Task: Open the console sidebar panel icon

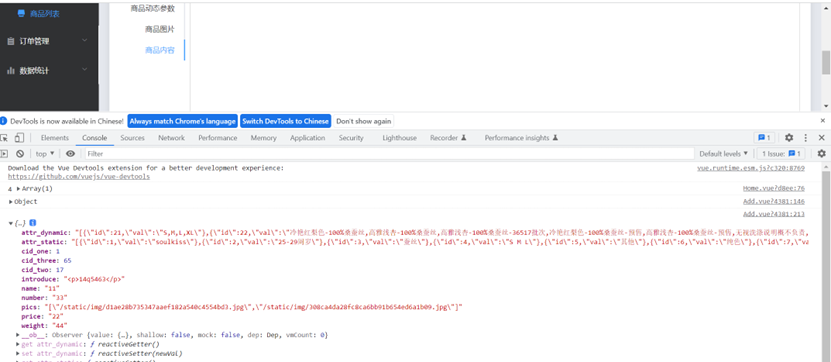Action: [4, 154]
